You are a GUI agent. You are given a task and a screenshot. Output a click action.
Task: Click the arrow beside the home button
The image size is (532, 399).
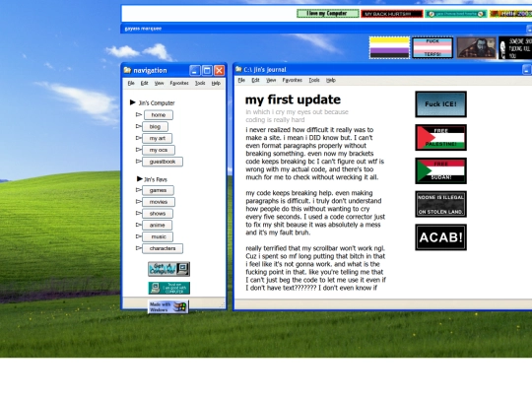[x=139, y=114]
